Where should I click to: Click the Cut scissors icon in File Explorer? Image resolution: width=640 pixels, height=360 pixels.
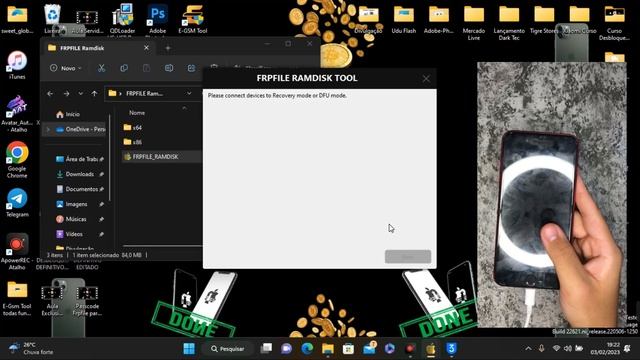(101, 68)
